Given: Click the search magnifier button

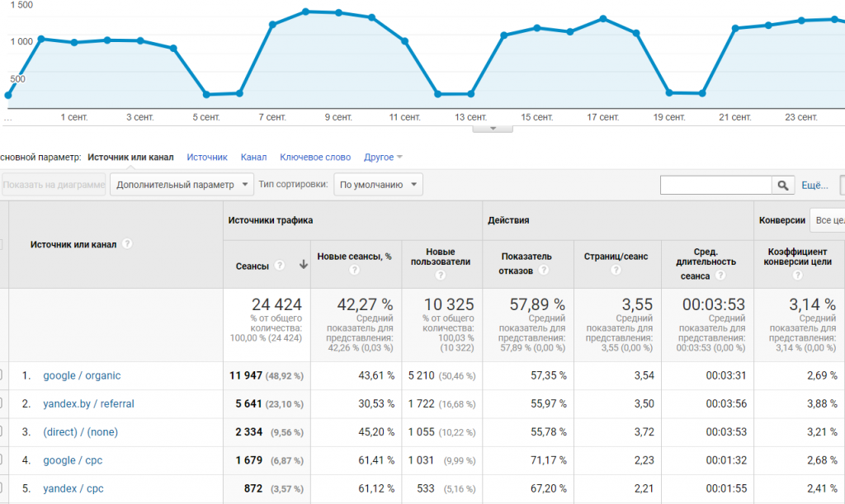Looking at the screenshot, I should pos(782,185).
